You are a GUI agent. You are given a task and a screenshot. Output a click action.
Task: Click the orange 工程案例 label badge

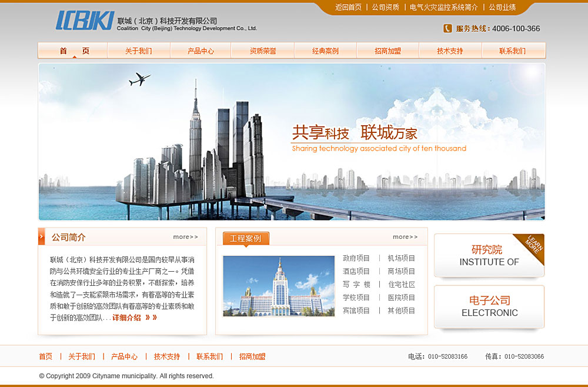pyautogui.click(x=245, y=239)
